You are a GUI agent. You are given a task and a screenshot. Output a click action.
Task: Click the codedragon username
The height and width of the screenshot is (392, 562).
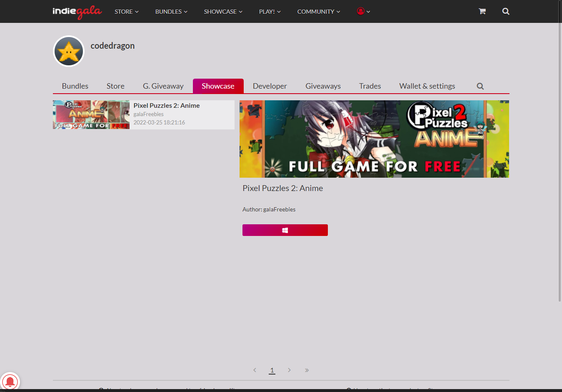coord(112,46)
